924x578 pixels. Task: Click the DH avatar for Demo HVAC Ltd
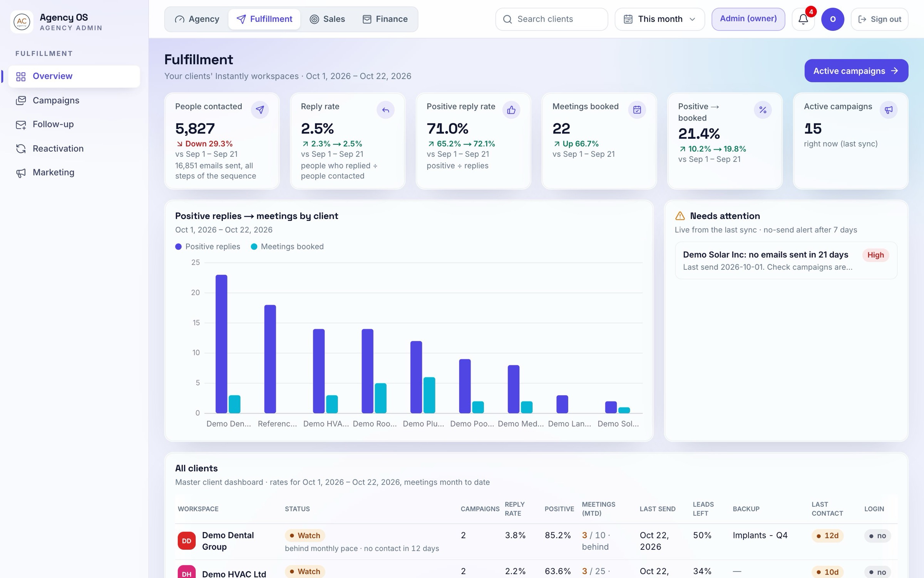tap(187, 573)
